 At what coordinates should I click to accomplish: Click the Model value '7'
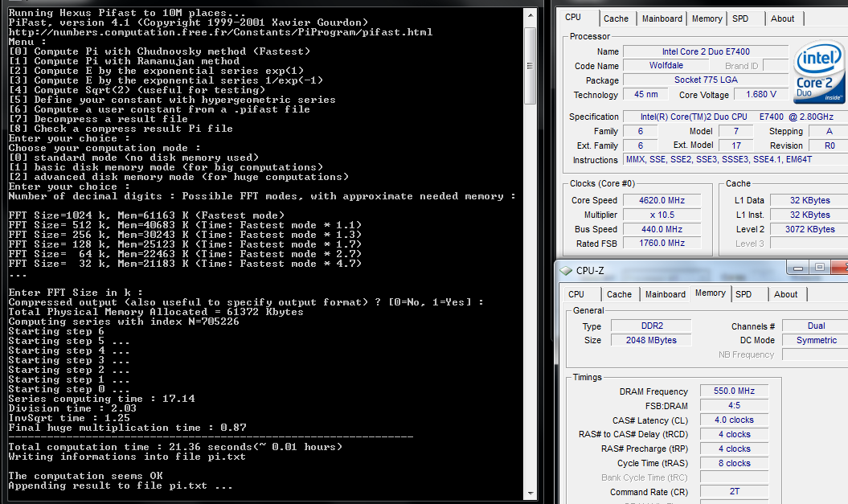tap(736, 131)
